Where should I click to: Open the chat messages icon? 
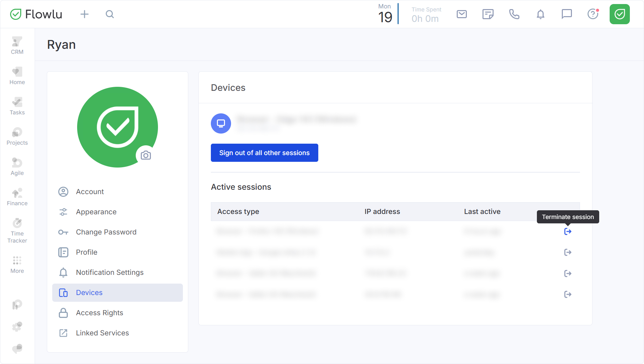tap(567, 14)
